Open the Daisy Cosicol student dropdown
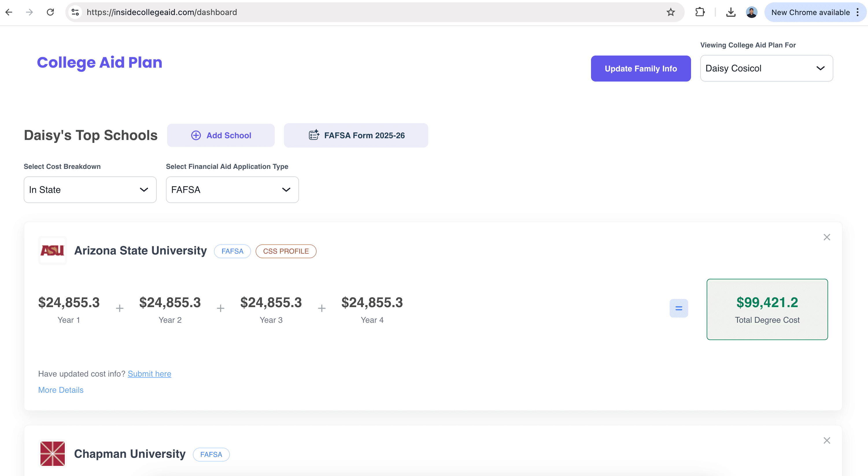The width and height of the screenshot is (868, 476). [x=766, y=69]
